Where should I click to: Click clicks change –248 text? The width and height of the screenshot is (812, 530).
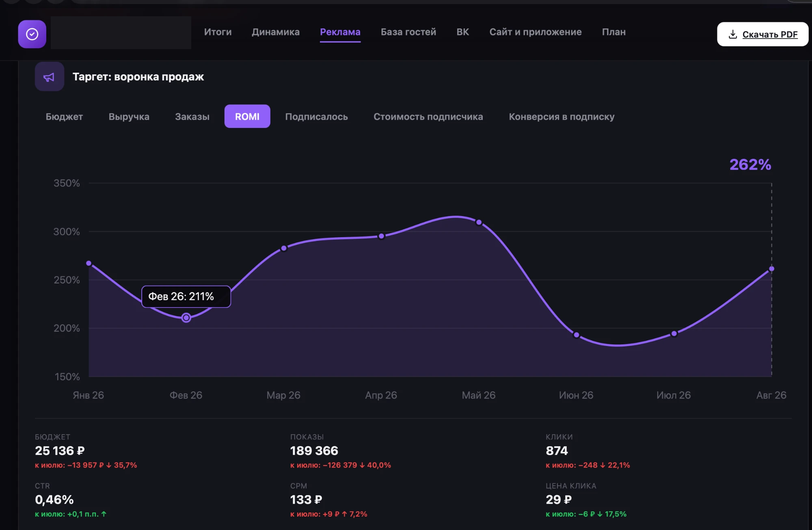(588, 465)
